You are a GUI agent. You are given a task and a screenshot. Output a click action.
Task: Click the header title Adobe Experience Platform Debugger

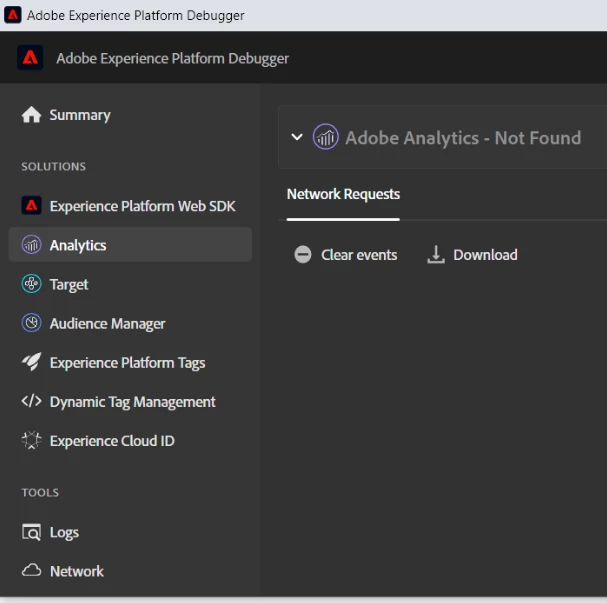(172, 58)
